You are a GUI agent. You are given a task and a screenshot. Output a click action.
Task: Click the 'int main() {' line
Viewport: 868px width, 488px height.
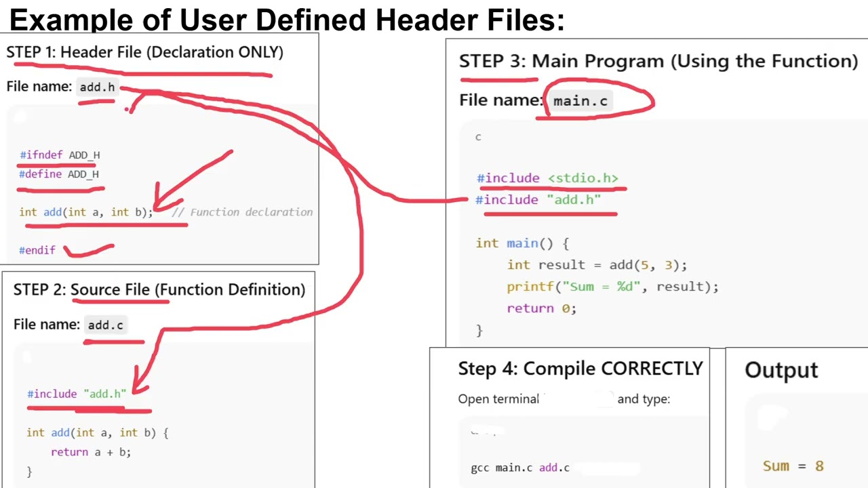pos(522,243)
